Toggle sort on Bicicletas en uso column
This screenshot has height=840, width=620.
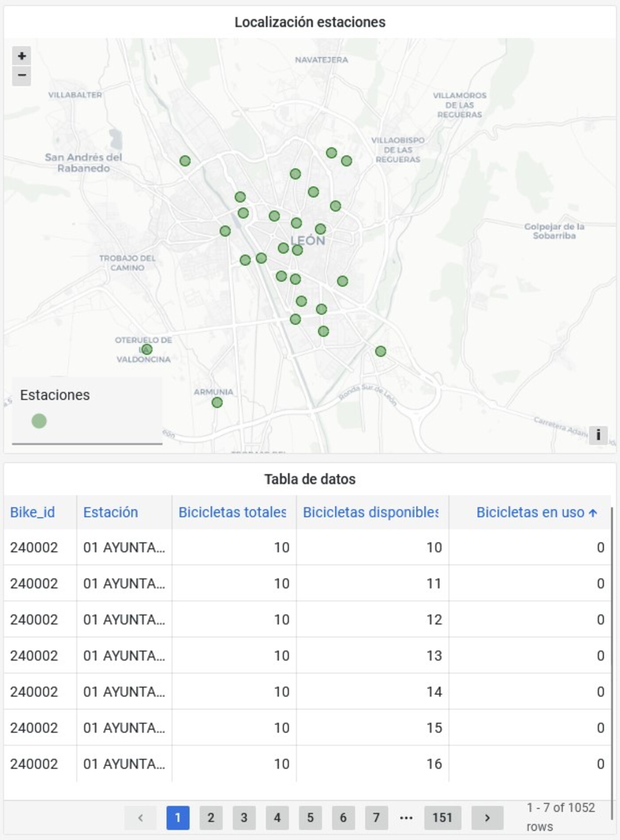[x=531, y=512]
